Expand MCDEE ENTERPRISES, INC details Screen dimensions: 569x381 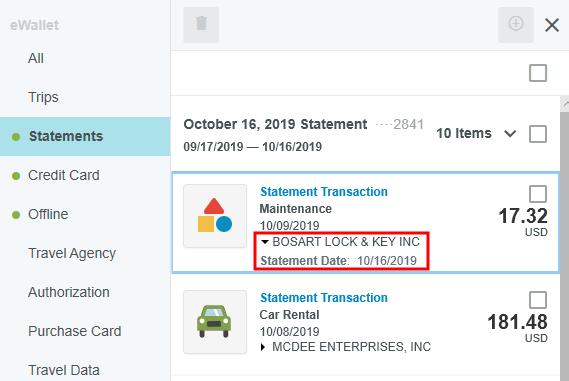[x=263, y=347]
